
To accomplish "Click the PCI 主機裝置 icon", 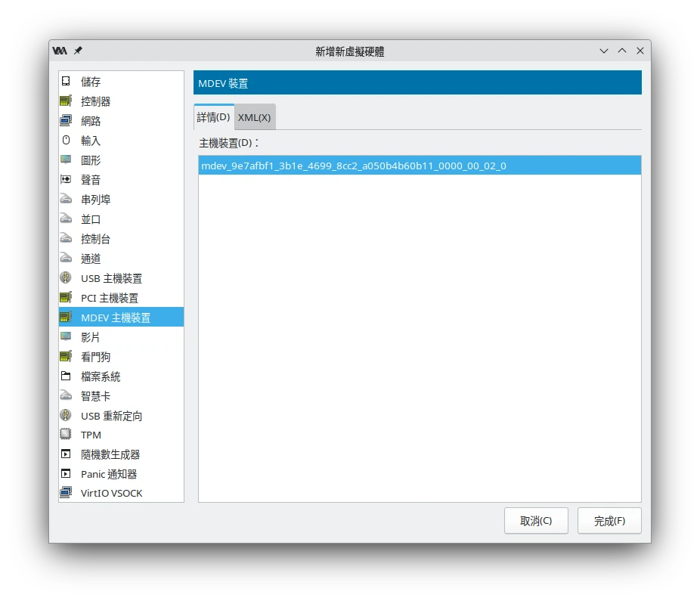I will (x=66, y=297).
